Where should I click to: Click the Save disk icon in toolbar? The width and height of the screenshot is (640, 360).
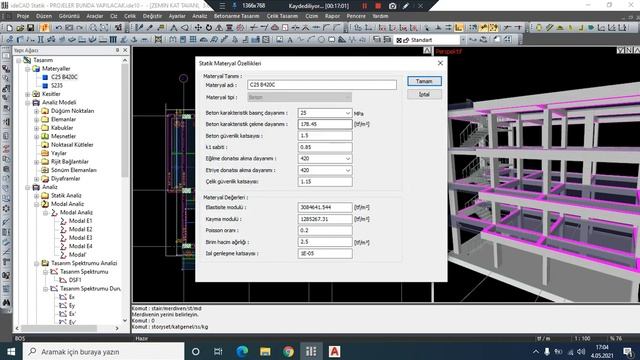coord(31,28)
